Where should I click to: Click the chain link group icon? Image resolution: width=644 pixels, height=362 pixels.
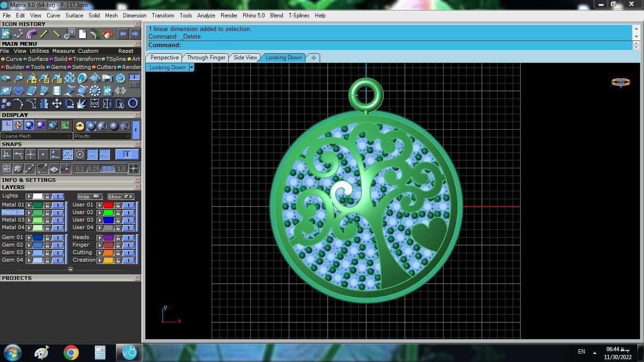point(95,104)
